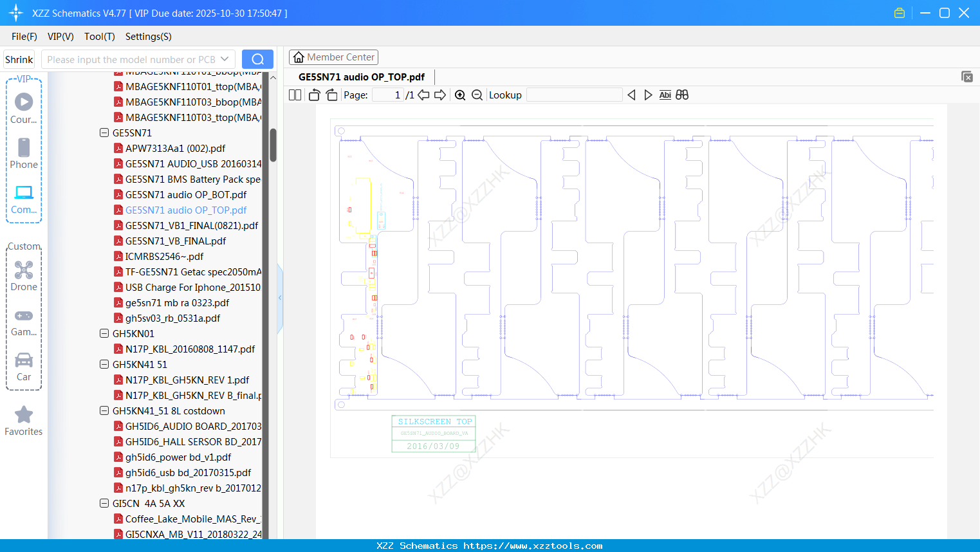Image resolution: width=980 pixels, height=552 pixels.
Task: Click the blue search button
Action: click(257, 59)
